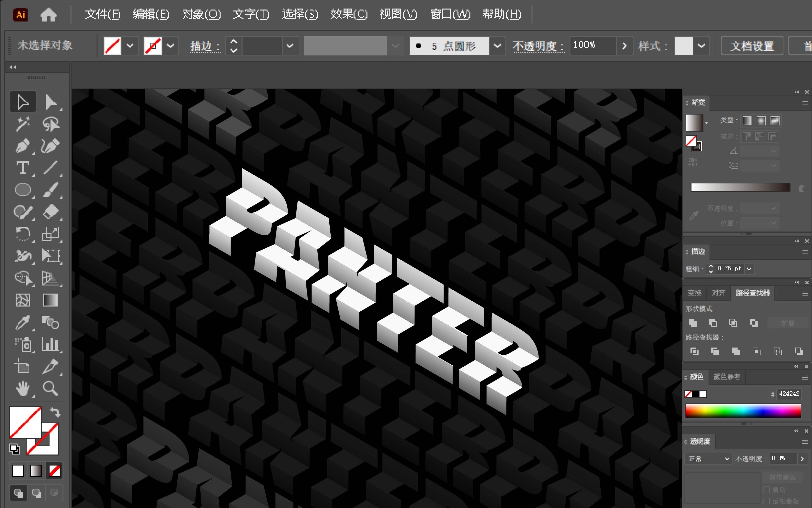Open 样式 graphic style dropdown
Image resolution: width=812 pixels, height=508 pixels.
coord(701,46)
